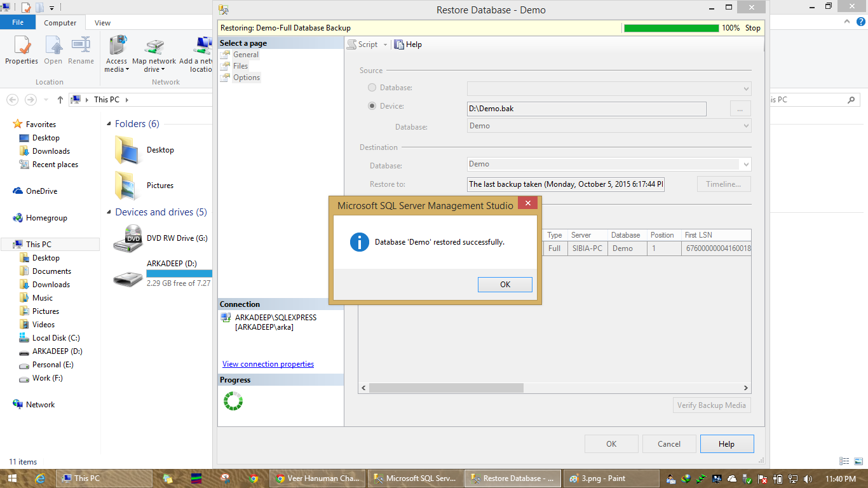The width and height of the screenshot is (868, 488).
Task: Open Internet Explorer from the taskbar
Action: (x=41, y=478)
